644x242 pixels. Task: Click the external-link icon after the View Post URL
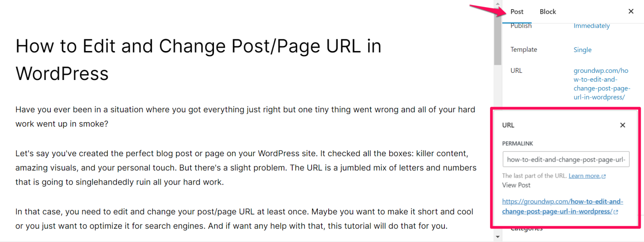point(617,211)
